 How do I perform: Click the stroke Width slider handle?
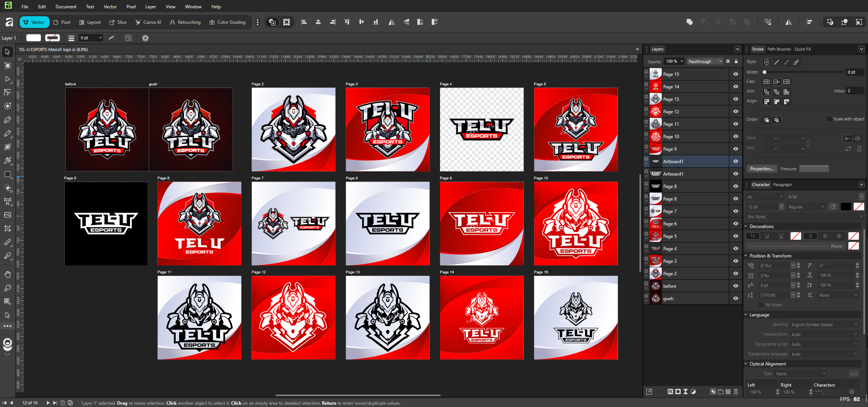(765, 72)
